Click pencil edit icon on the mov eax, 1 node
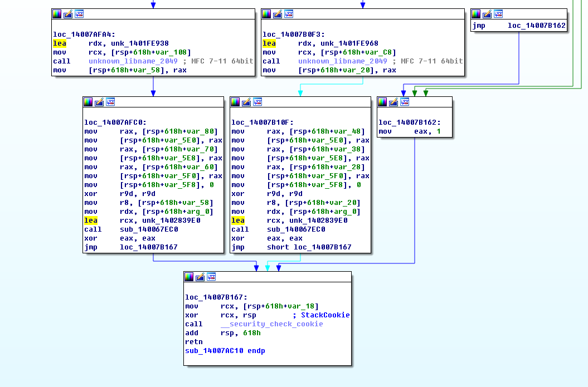This screenshot has width=588, height=387. tap(393, 102)
